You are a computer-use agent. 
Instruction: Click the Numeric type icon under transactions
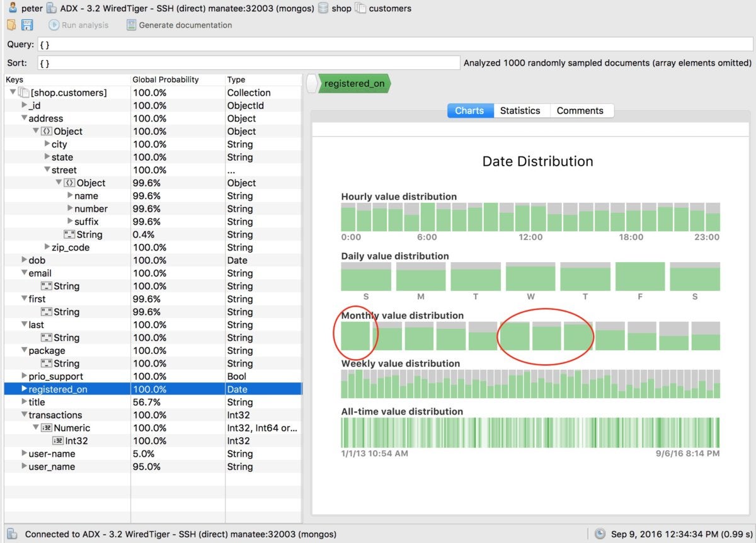click(x=47, y=428)
